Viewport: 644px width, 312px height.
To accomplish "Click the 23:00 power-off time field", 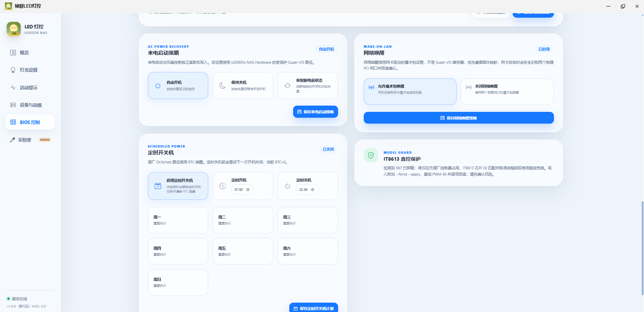I will [x=307, y=189].
